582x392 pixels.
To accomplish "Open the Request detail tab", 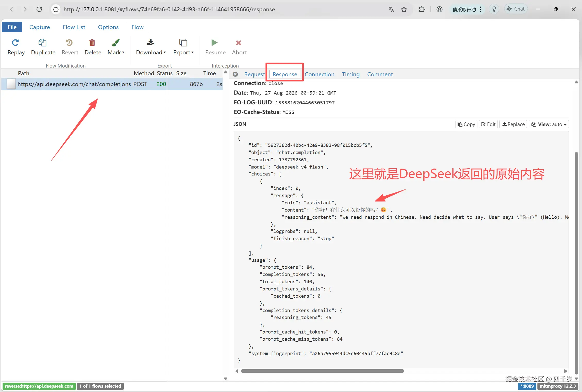I will tap(255, 74).
